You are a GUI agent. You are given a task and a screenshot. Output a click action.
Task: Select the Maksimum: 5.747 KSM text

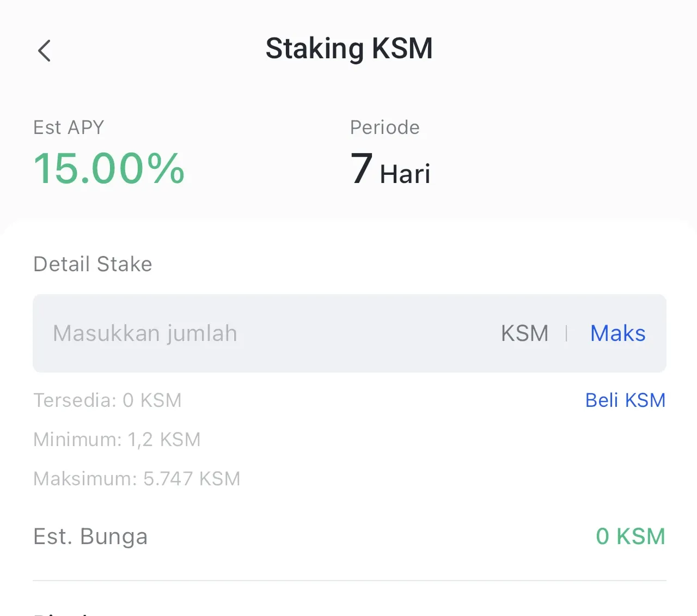[x=137, y=479]
